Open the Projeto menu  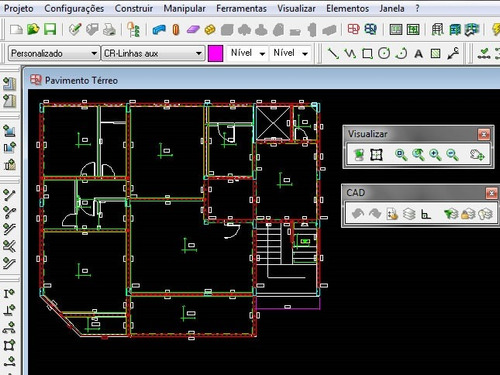coord(19,8)
